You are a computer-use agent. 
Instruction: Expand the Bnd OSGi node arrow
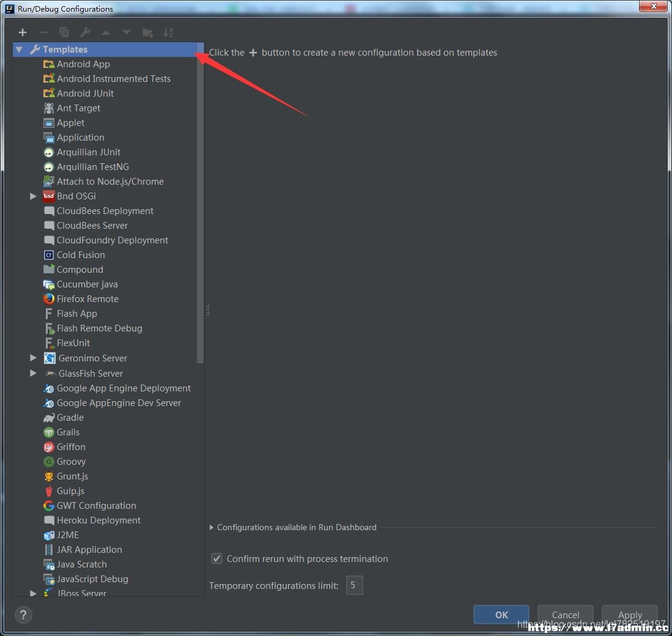[x=33, y=196]
